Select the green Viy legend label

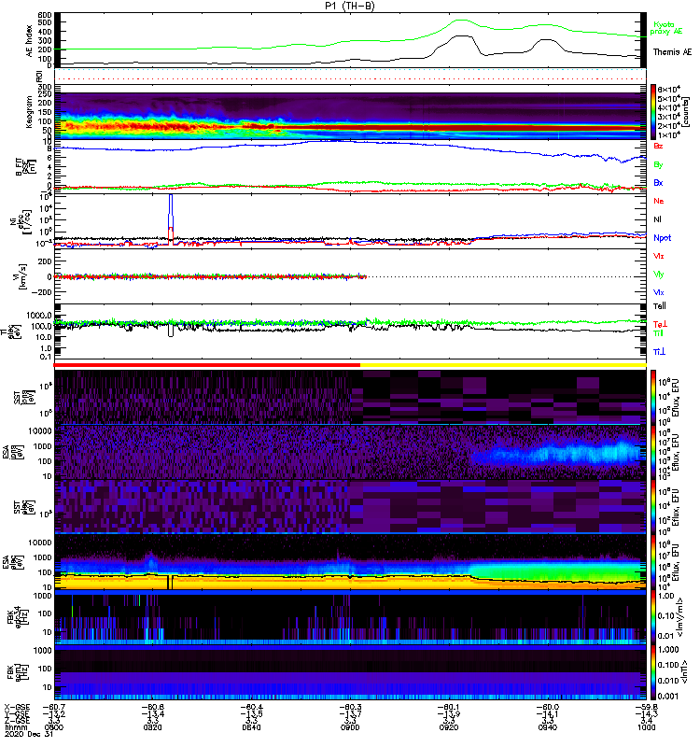659,275
